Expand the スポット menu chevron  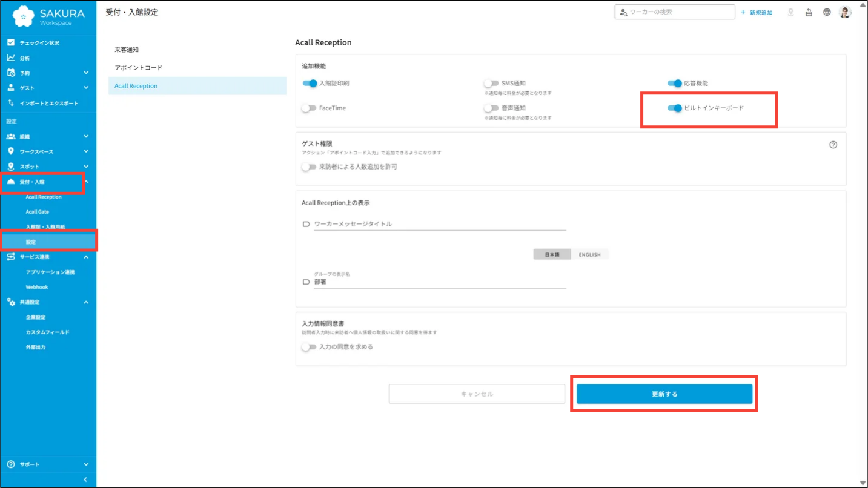tap(86, 167)
